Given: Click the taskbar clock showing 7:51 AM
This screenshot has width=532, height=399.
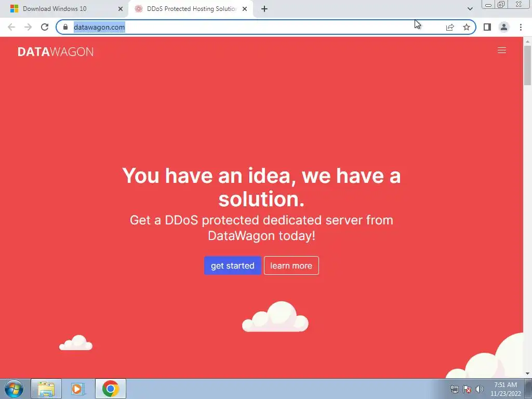Looking at the screenshot, I should (x=506, y=389).
